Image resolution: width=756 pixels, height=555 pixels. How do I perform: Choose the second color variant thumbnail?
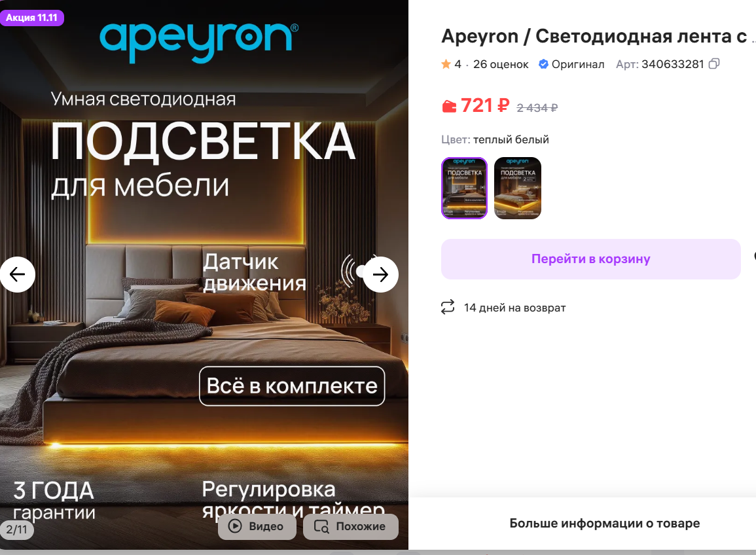[x=517, y=188]
